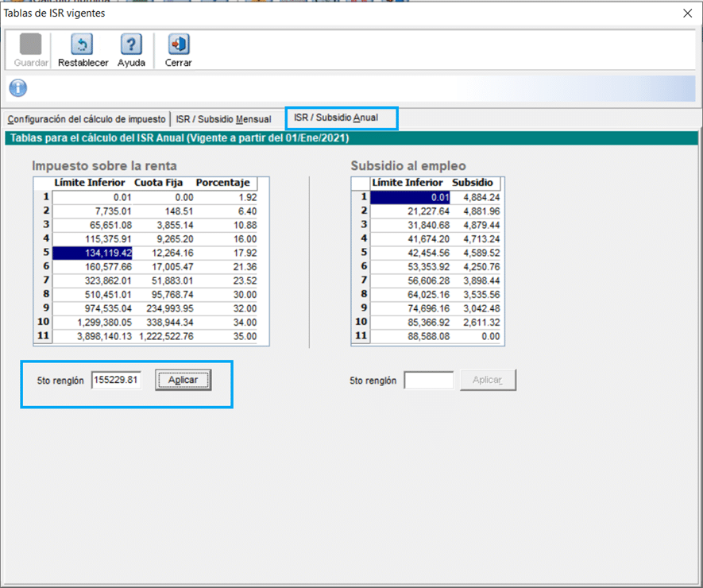Image resolution: width=703 pixels, height=588 pixels.
Task: Click Porcentaje cell 17.92
Action: [x=226, y=253]
